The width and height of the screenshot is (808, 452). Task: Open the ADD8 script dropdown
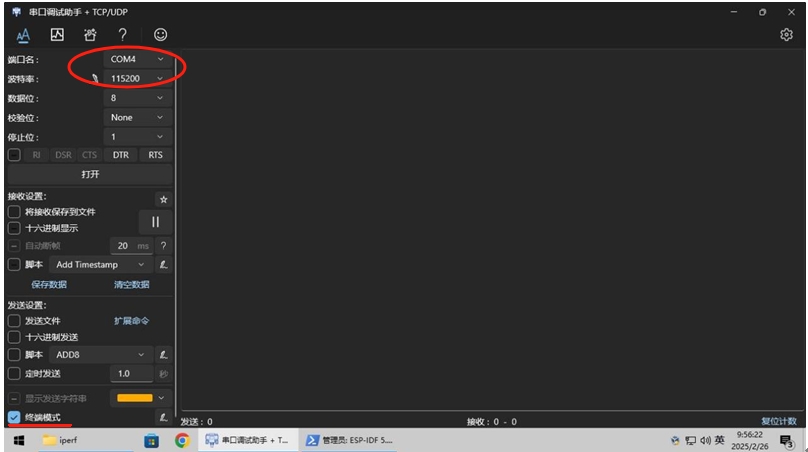[x=101, y=355]
